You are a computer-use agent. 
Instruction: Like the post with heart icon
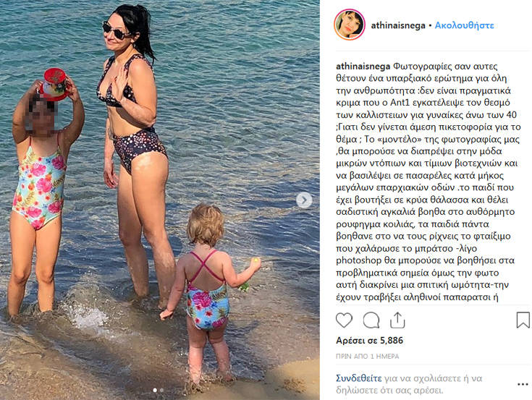(x=344, y=320)
